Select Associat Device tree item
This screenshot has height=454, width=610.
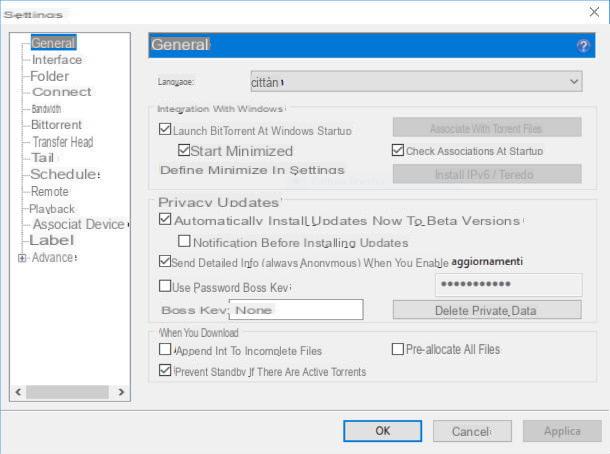pos(79,224)
